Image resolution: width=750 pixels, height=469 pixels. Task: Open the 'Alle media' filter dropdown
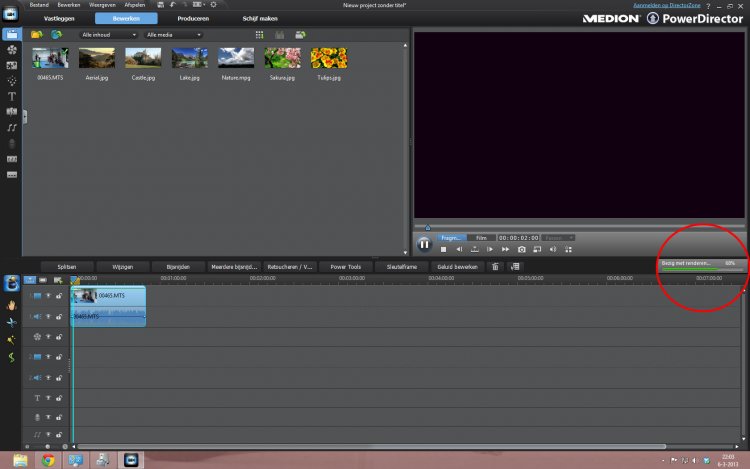click(x=173, y=35)
